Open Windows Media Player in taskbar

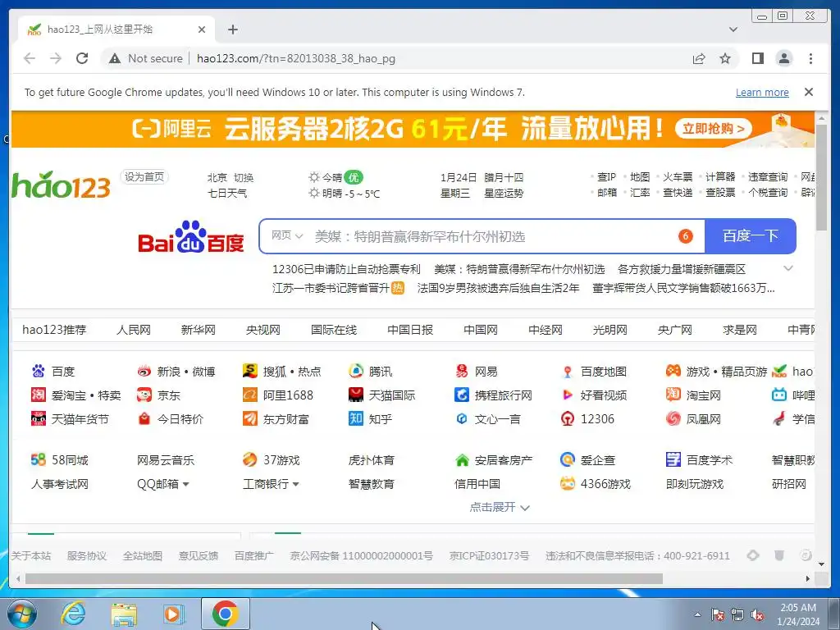(x=173, y=614)
